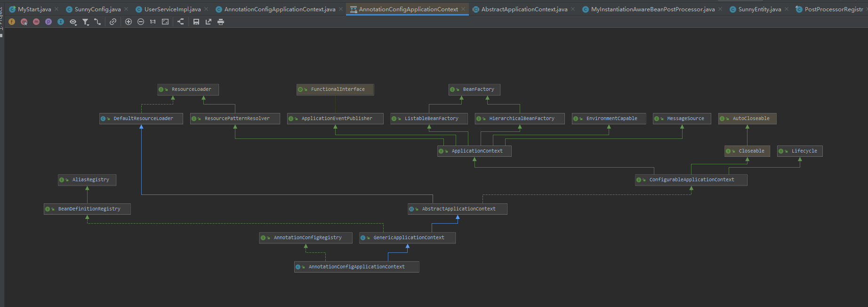Close the SunnyEntity.java tab
The width and height of the screenshot is (868, 307).
[787, 9]
